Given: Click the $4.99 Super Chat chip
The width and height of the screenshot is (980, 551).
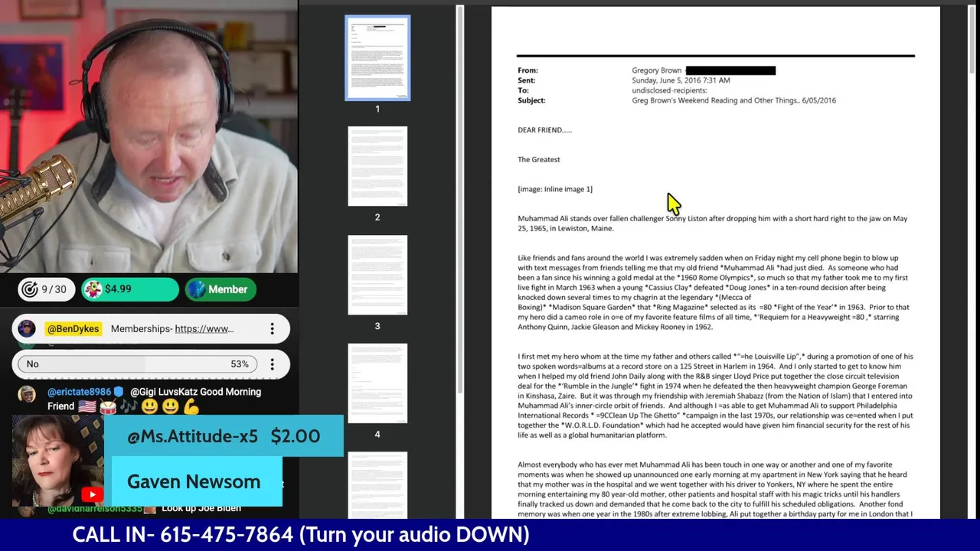Looking at the screenshot, I should pyautogui.click(x=129, y=289).
